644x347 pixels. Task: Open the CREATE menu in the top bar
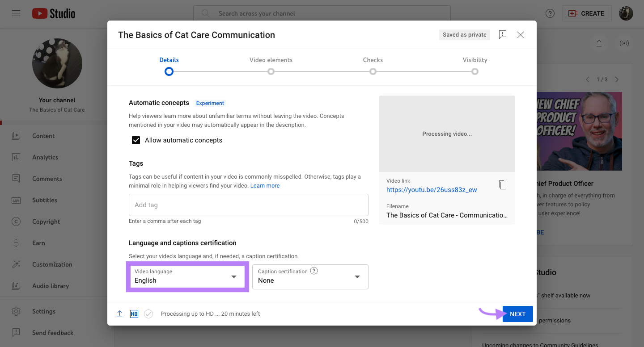[587, 13]
